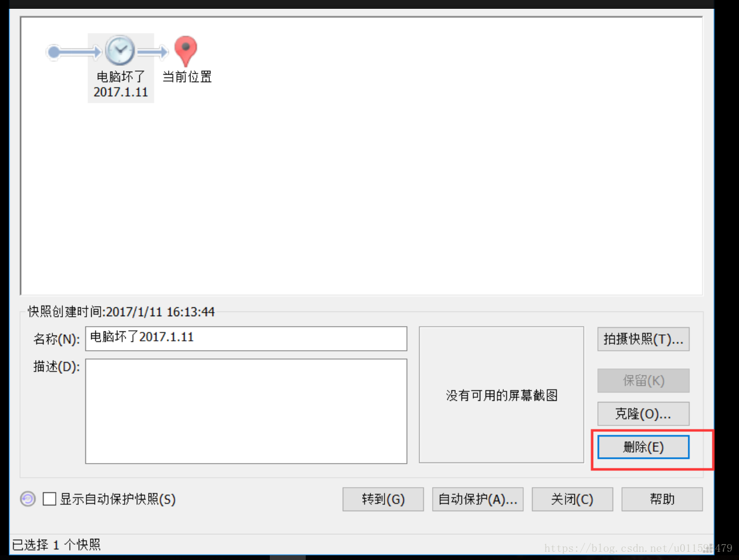
Task: Delete snapshot with 删除(E) button
Action: 643,447
